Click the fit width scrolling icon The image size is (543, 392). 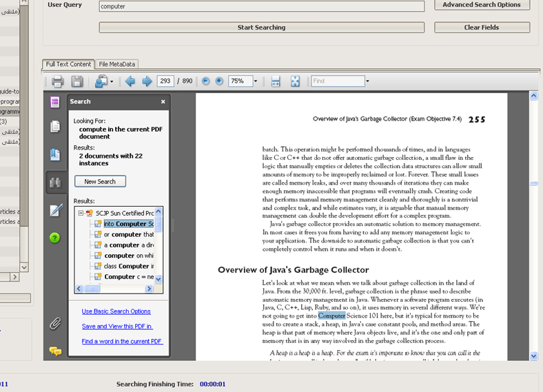pyautogui.click(x=276, y=81)
